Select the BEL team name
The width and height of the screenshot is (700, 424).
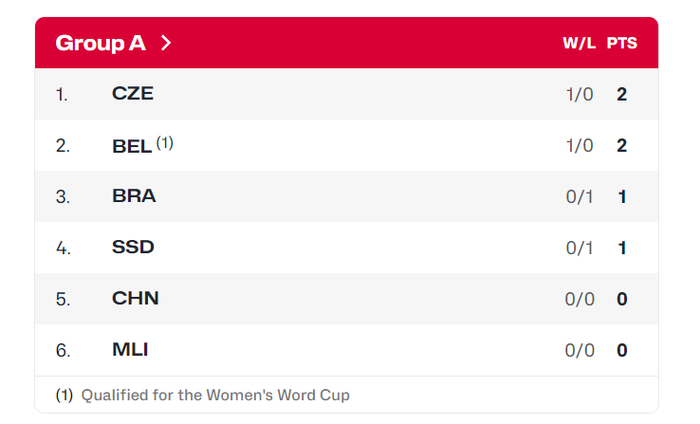point(132,146)
